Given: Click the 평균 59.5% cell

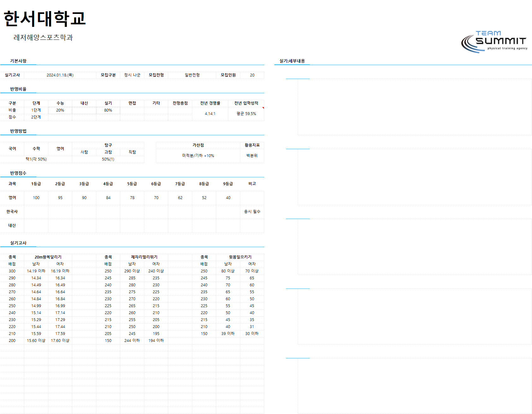Looking at the screenshot, I should [x=246, y=113].
